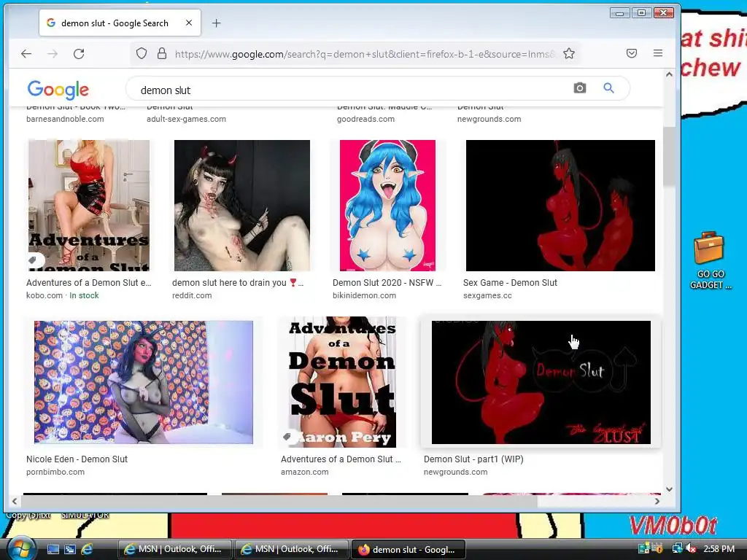Open the adult-sex-games.com source link
Viewport: 747px width, 560px height.
coord(186,119)
